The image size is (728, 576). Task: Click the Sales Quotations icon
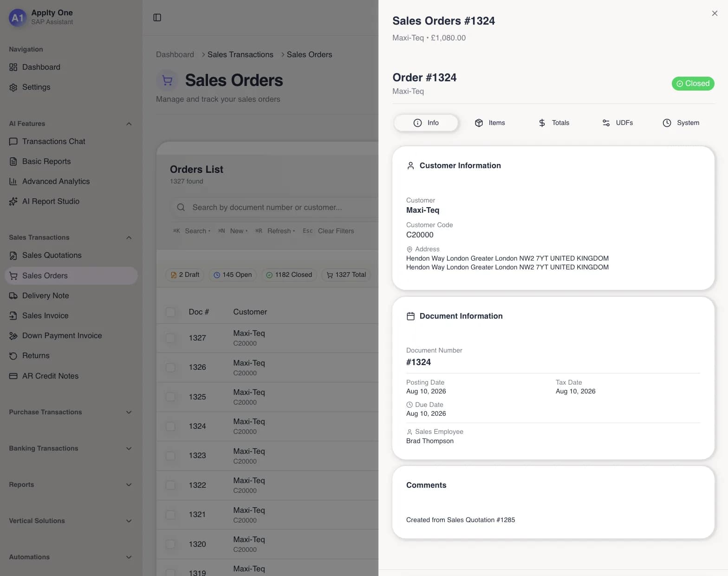13,255
